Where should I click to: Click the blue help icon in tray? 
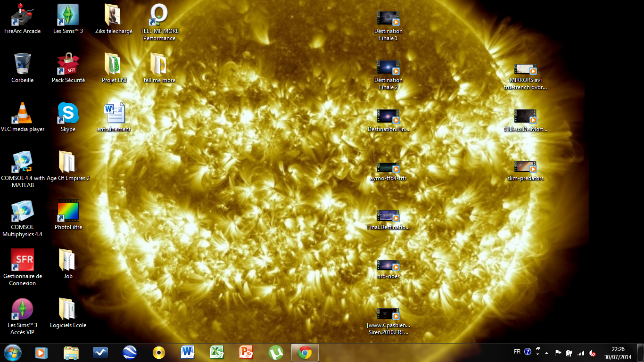(x=528, y=352)
